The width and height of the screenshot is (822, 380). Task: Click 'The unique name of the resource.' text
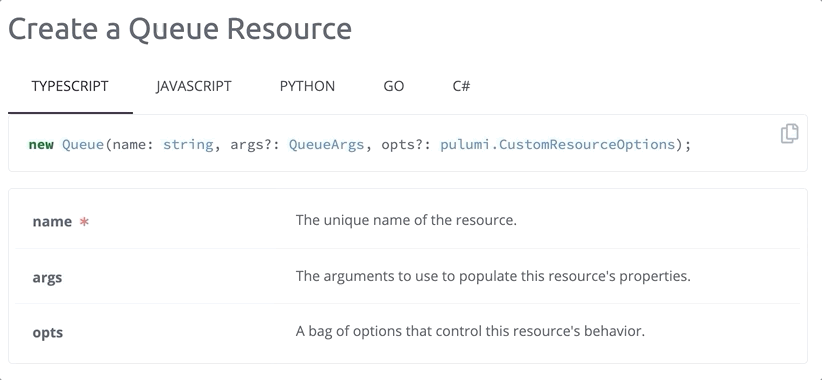406,220
